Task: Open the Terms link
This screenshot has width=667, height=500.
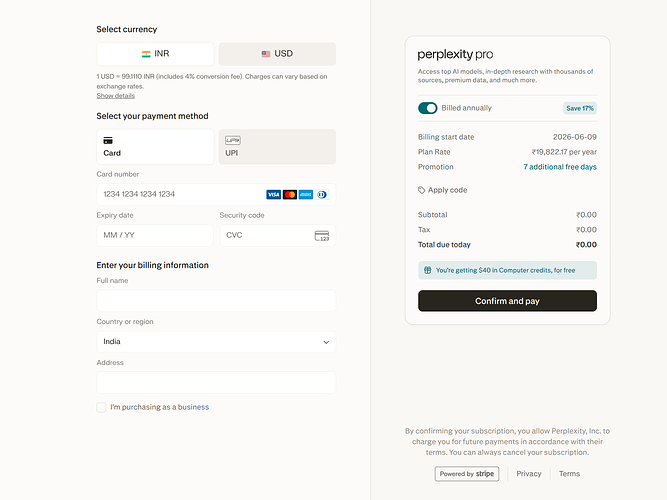Action: (x=569, y=474)
